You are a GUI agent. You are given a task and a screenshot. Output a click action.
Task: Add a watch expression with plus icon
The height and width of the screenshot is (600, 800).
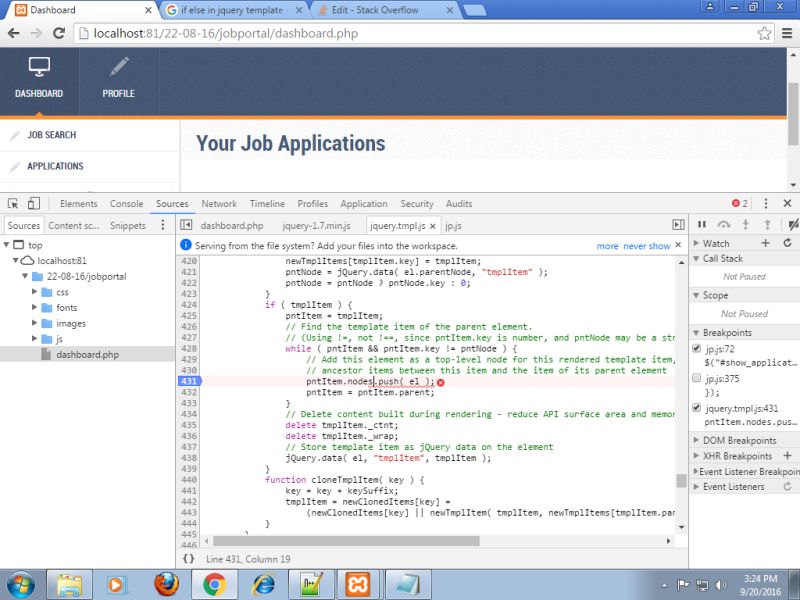click(x=765, y=243)
